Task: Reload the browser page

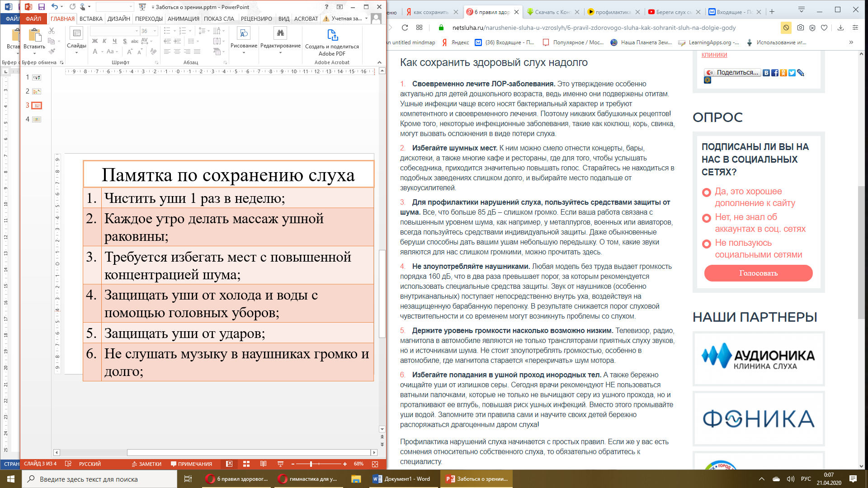Action: 405,28
